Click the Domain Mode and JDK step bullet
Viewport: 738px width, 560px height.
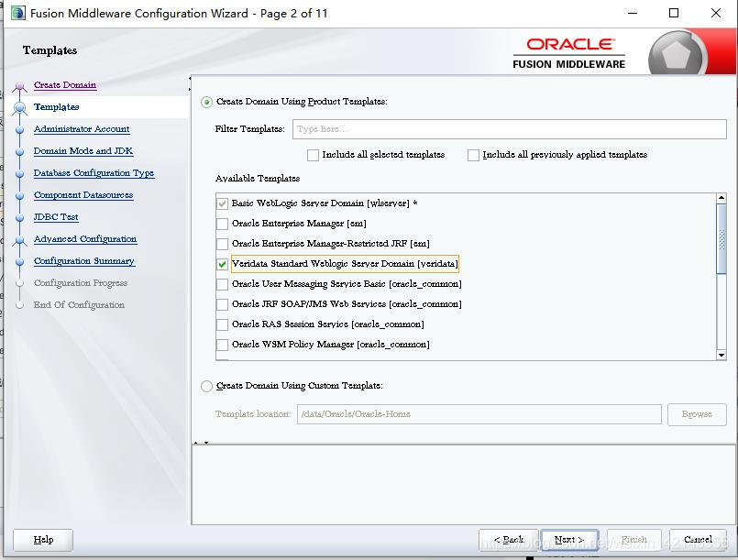20,151
